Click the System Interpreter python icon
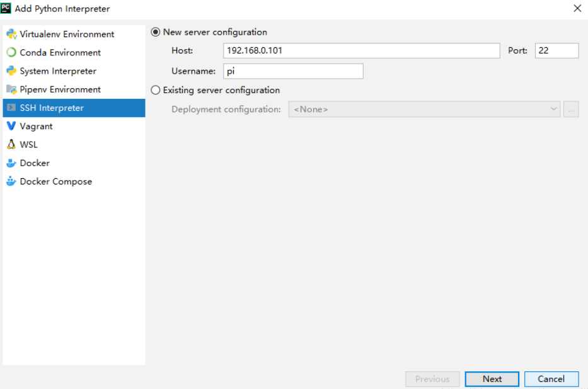Image resolution: width=588 pixels, height=389 pixels. pyautogui.click(x=11, y=70)
